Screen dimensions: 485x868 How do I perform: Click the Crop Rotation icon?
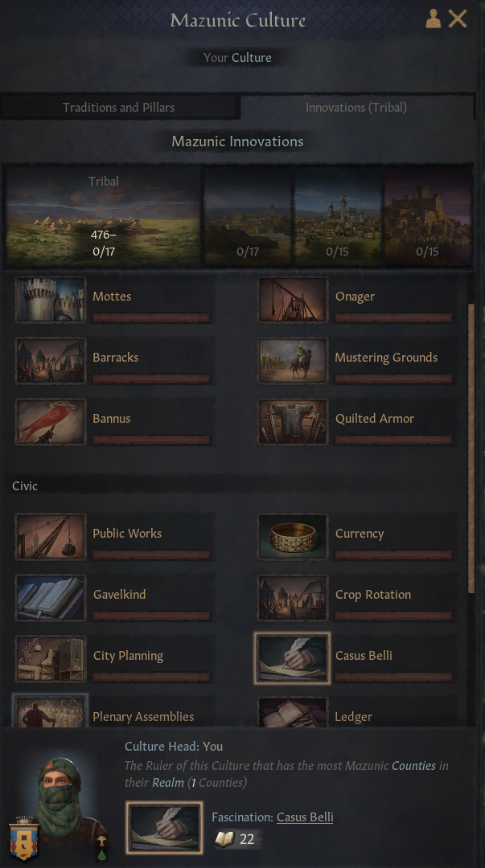click(x=293, y=598)
